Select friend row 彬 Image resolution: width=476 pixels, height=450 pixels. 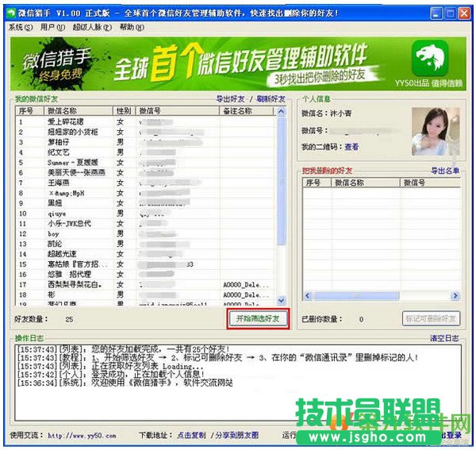pyautogui.click(x=146, y=294)
